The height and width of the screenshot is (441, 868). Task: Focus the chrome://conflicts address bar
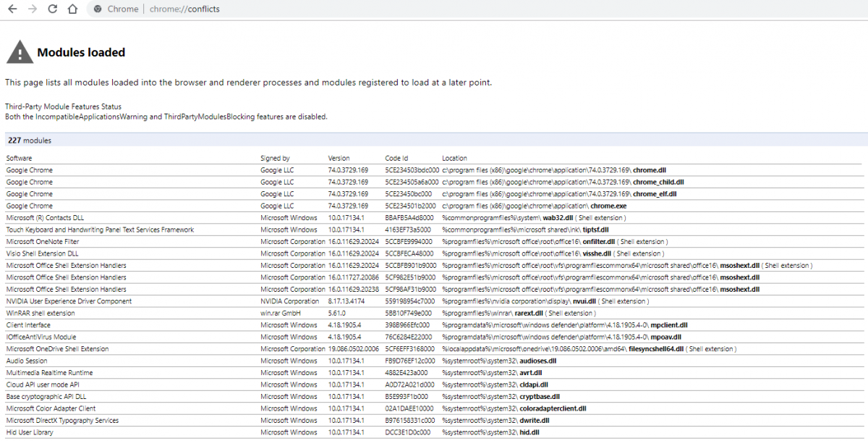click(x=184, y=9)
